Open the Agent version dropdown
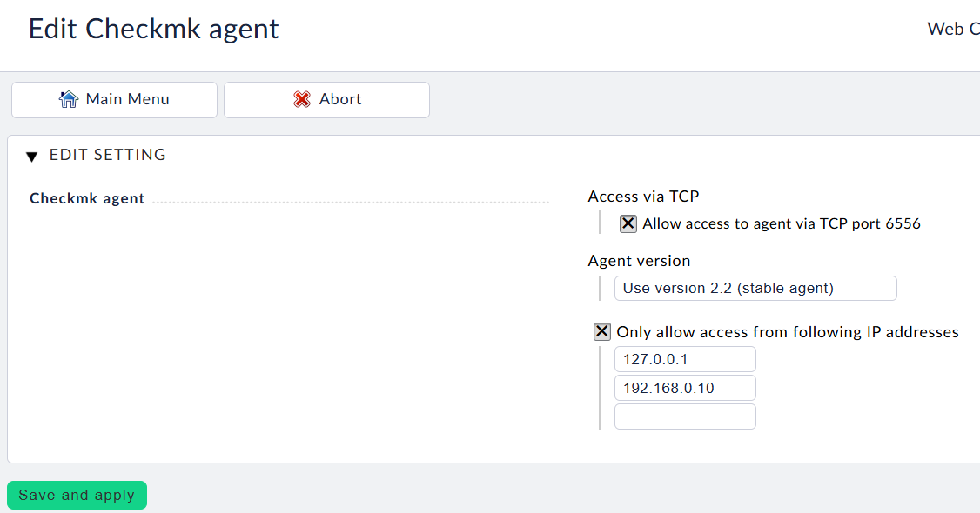This screenshot has height=513, width=980. pos(755,288)
